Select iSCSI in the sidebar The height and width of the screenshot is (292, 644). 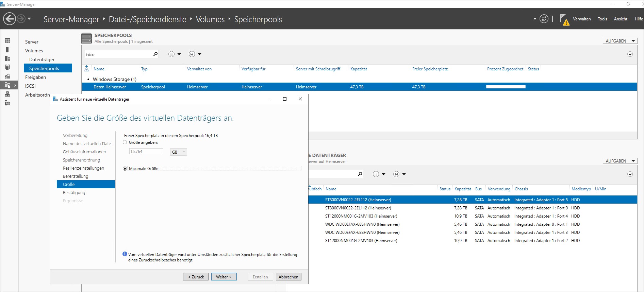(x=30, y=86)
